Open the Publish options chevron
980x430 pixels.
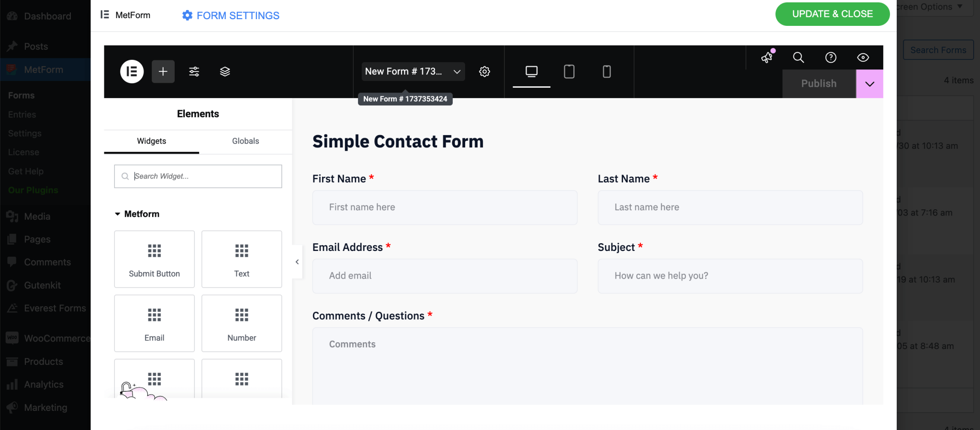pos(869,84)
